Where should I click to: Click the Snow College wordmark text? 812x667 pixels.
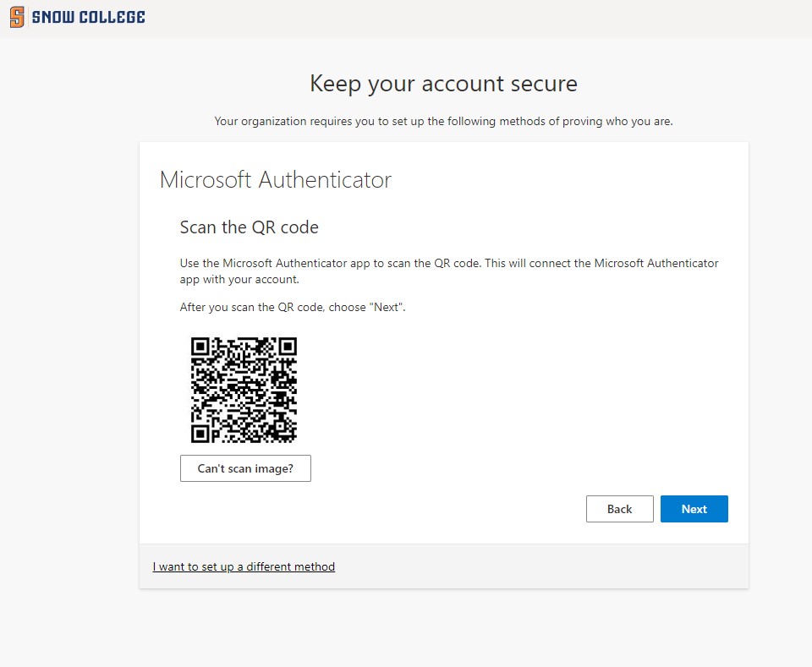pos(88,18)
